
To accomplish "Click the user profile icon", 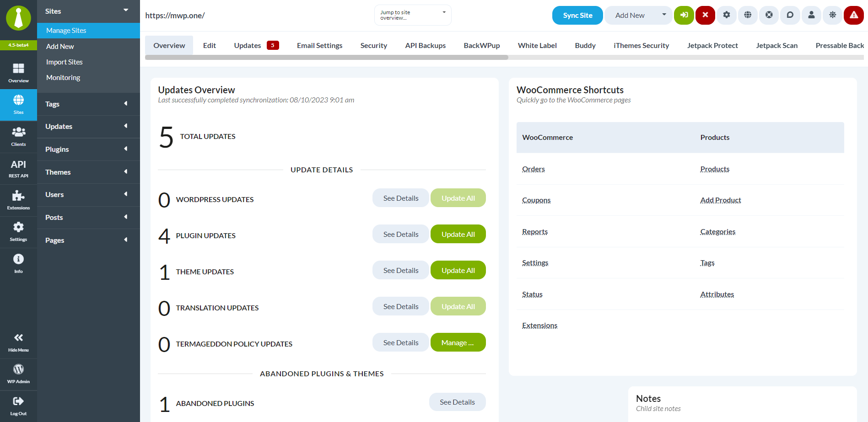I will coord(811,15).
